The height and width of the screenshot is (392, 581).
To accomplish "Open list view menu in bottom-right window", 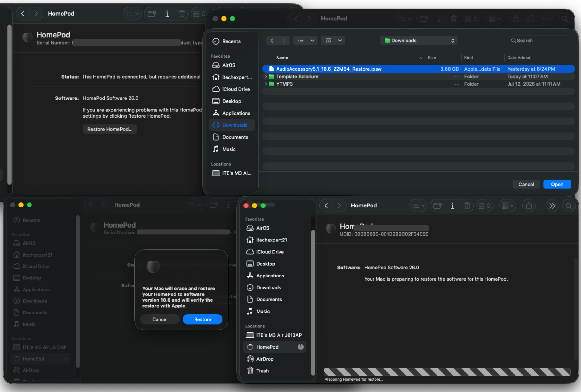I will (x=418, y=205).
